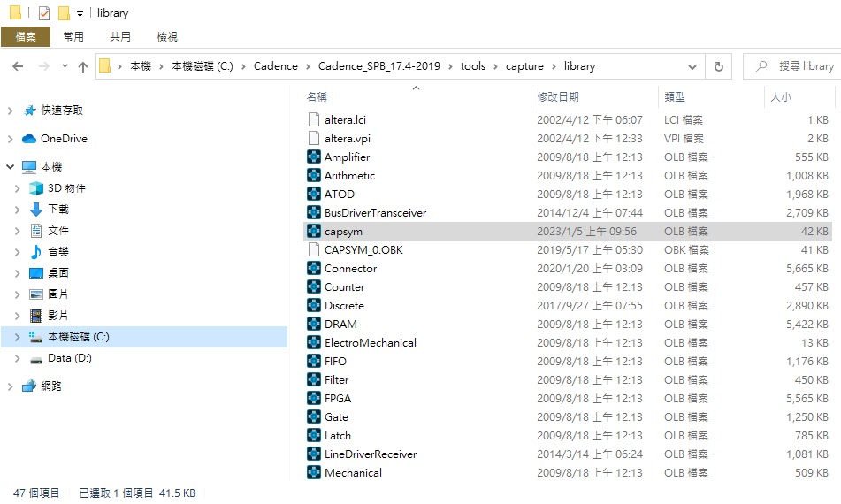
Task: Select 圖片 in the navigation pane
Action: coord(58,294)
